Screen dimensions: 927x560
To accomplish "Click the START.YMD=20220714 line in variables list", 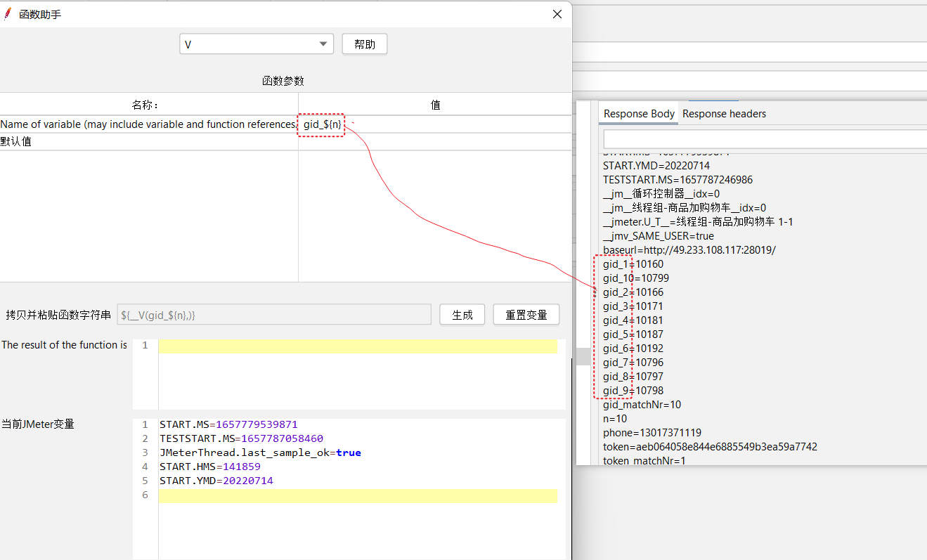I will coord(216,481).
